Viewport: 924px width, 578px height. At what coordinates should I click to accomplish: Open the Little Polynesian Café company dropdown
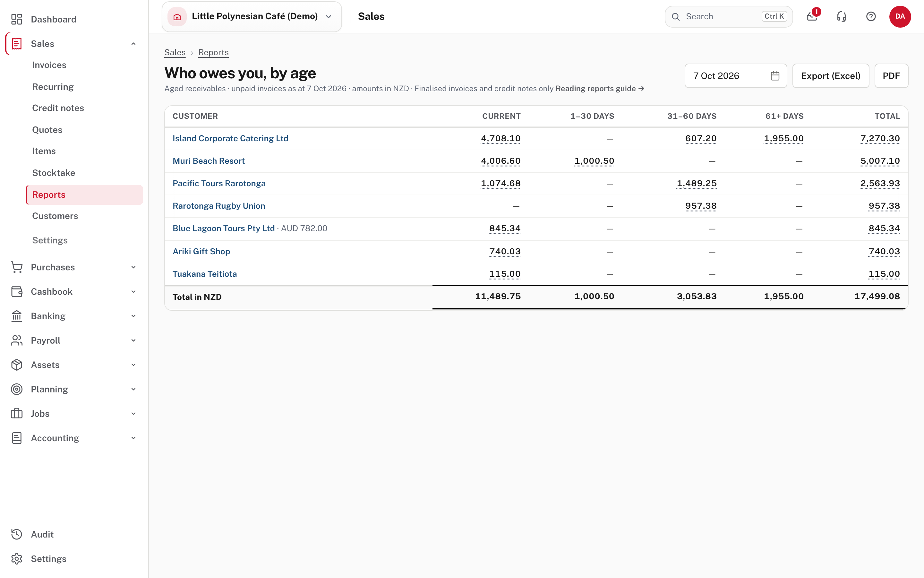click(x=252, y=16)
